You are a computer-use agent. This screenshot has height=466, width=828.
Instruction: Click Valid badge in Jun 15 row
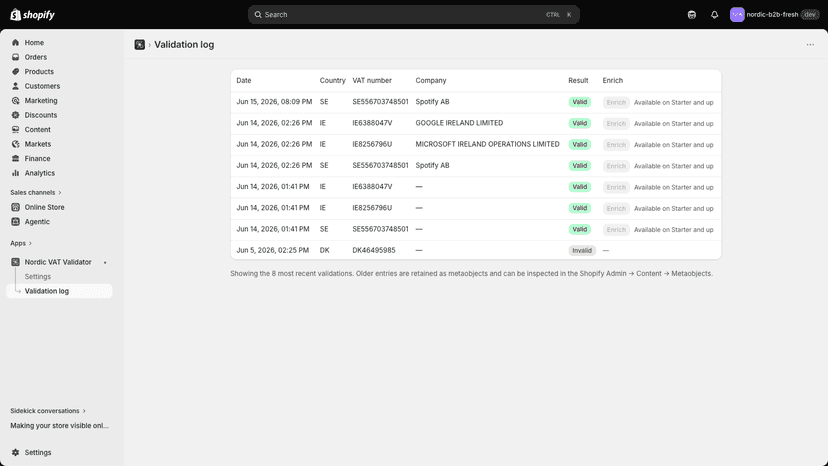tap(579, 102)
